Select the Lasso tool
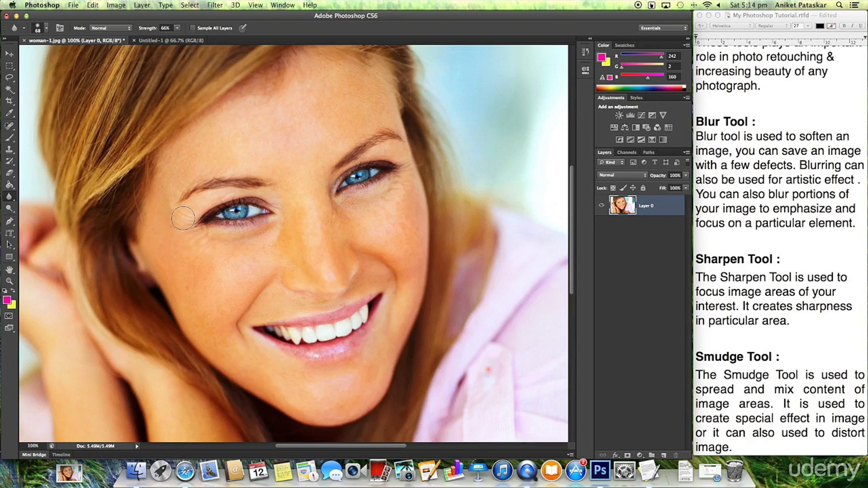 click(9, 77)
